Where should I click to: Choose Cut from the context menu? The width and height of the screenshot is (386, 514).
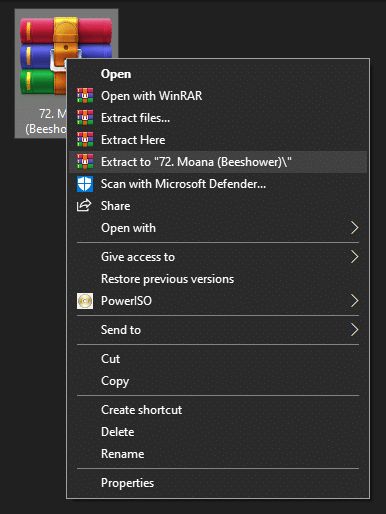110,359
